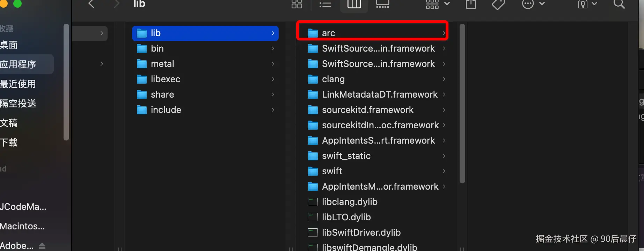Screen dimensions: 644x251
Task: Select 应用程序 in the sidebar
Action: [18, 64]
